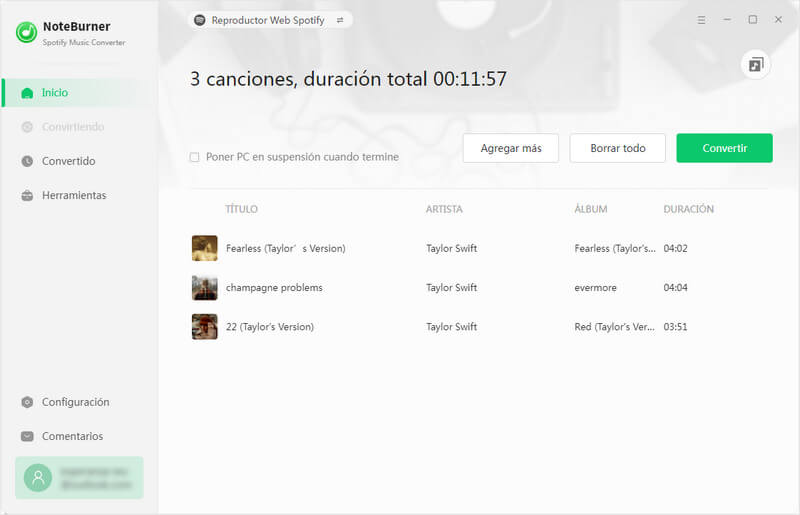The image size is (800, 515).
Task: Click the NoteBurner logo icon
Action: tap(26, 33)
